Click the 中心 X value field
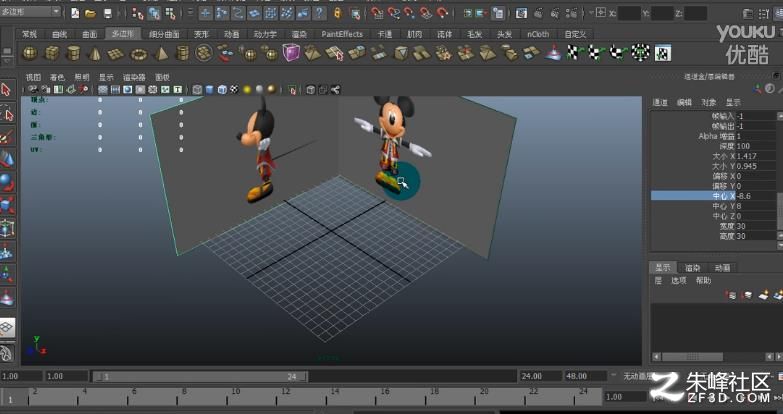 pos(756,196)
